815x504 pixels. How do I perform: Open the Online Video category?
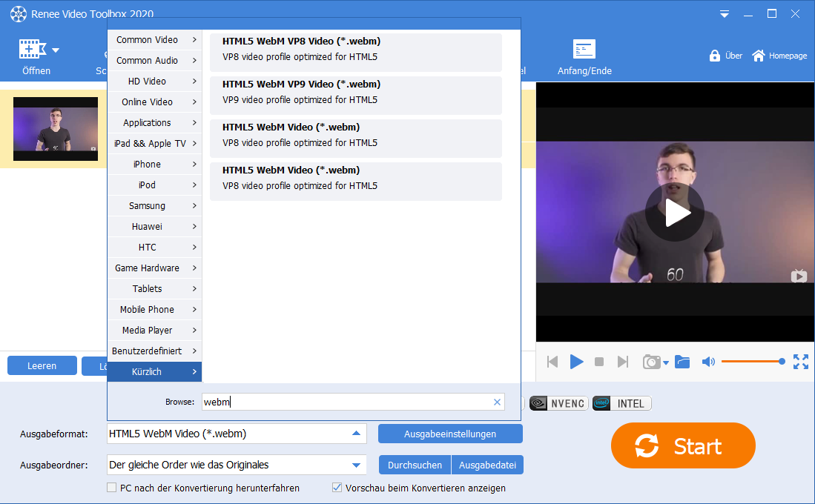pyautogui.click(x=154, y=102)
